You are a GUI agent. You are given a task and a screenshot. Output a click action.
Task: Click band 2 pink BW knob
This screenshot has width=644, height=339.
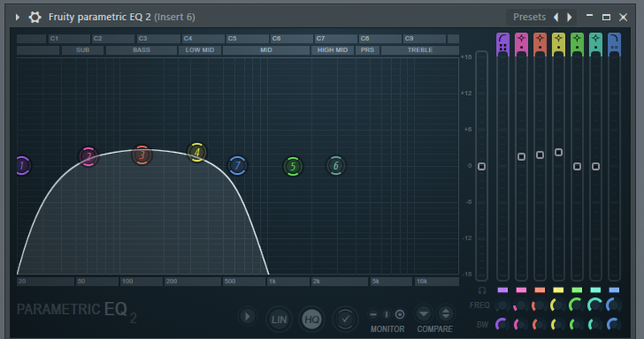tap(521, 325)
